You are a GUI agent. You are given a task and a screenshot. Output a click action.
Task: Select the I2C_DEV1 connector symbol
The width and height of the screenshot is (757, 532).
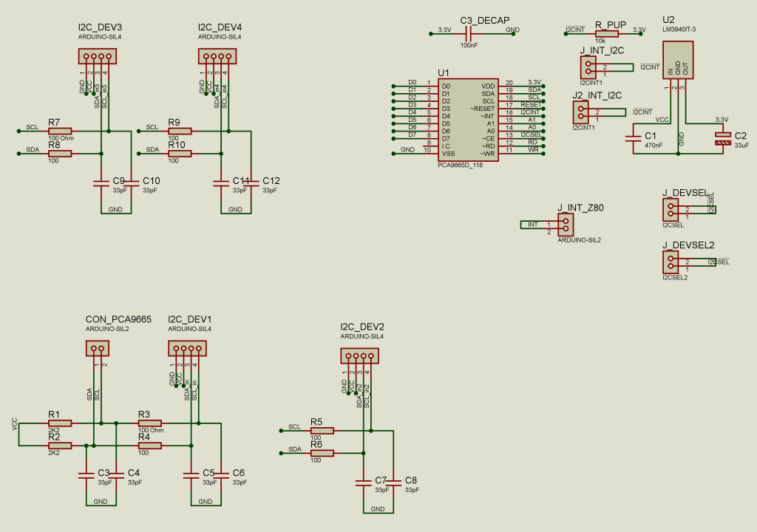coord(186,348)
